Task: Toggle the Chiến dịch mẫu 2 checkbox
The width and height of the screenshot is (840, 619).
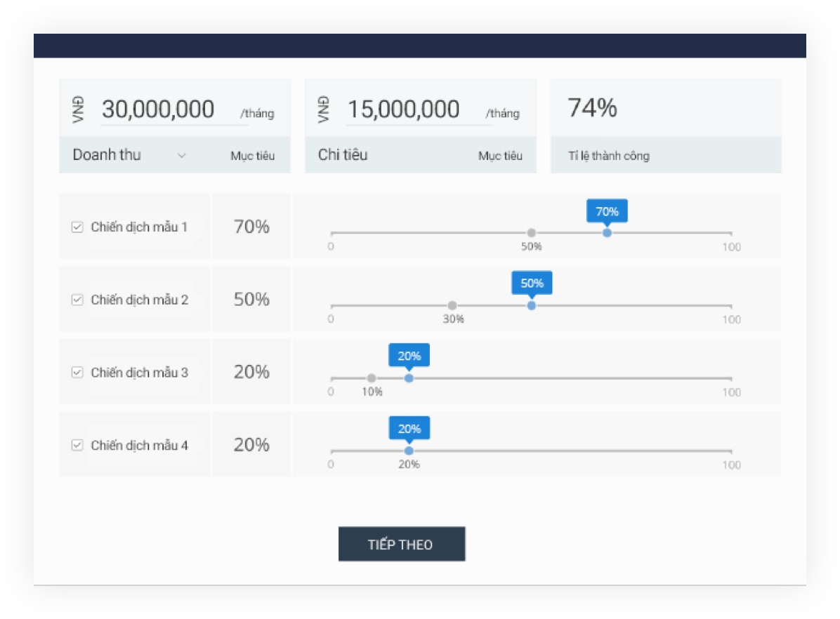Action: [77, 300]
